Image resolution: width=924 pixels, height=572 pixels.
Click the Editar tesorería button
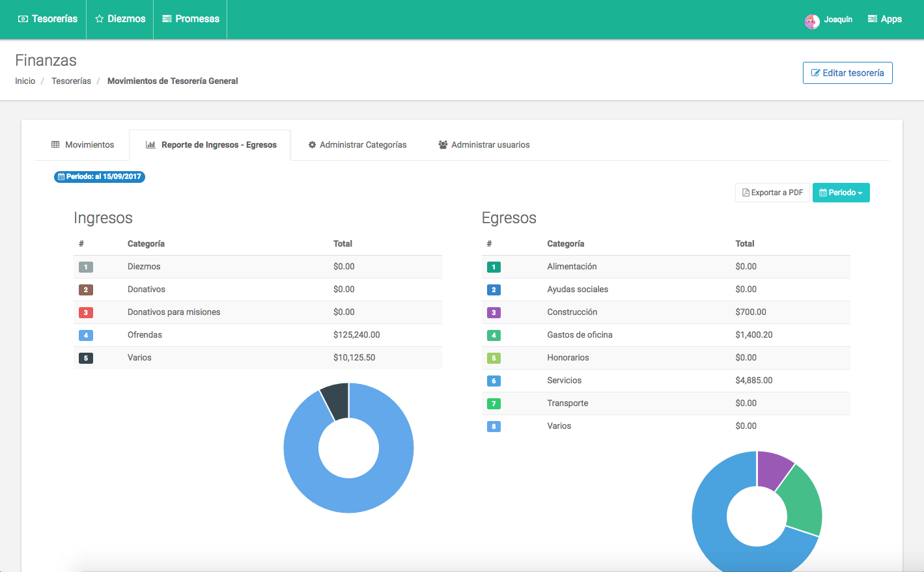point(847,73)
